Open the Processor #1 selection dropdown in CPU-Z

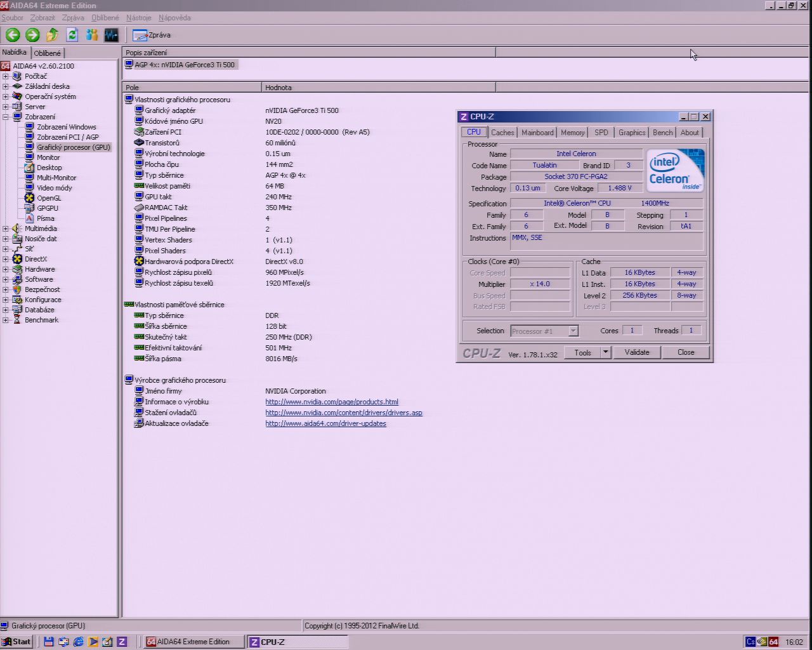tap(573, 331)
